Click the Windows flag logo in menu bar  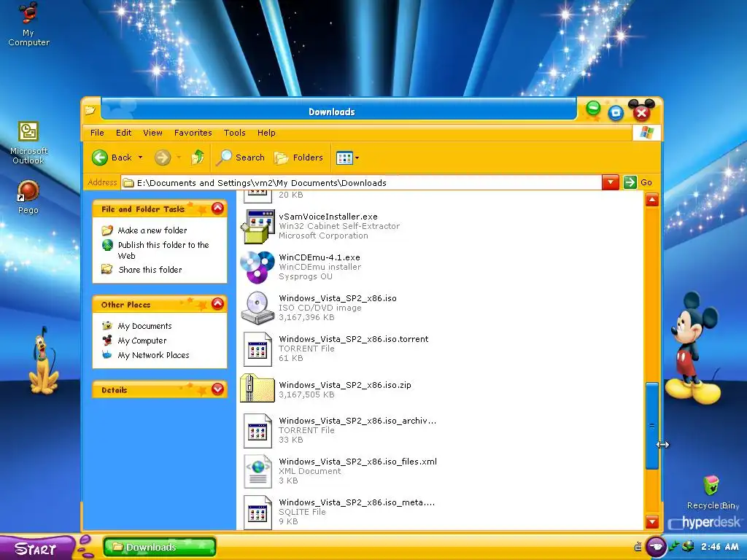pyautogui.click(x=646, y=133)
